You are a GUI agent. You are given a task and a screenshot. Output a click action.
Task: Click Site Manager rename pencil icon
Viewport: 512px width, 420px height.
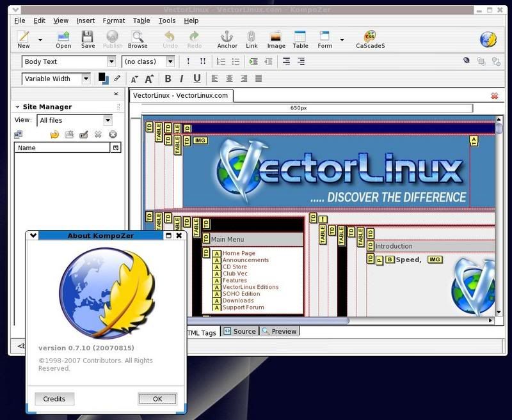84,134
